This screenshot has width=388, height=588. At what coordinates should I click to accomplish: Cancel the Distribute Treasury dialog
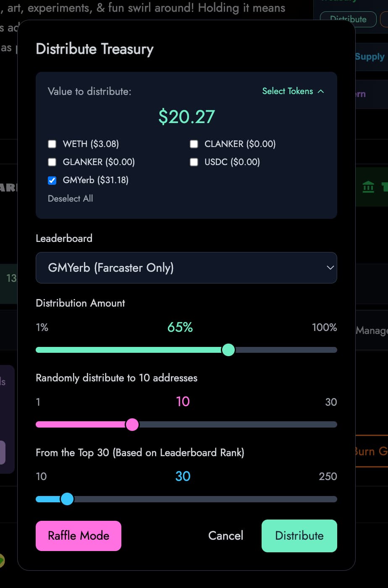pos(225,535)
